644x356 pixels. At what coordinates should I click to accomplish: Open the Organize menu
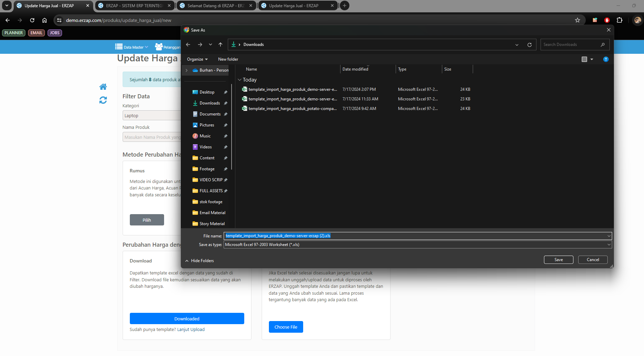[197, 59]
